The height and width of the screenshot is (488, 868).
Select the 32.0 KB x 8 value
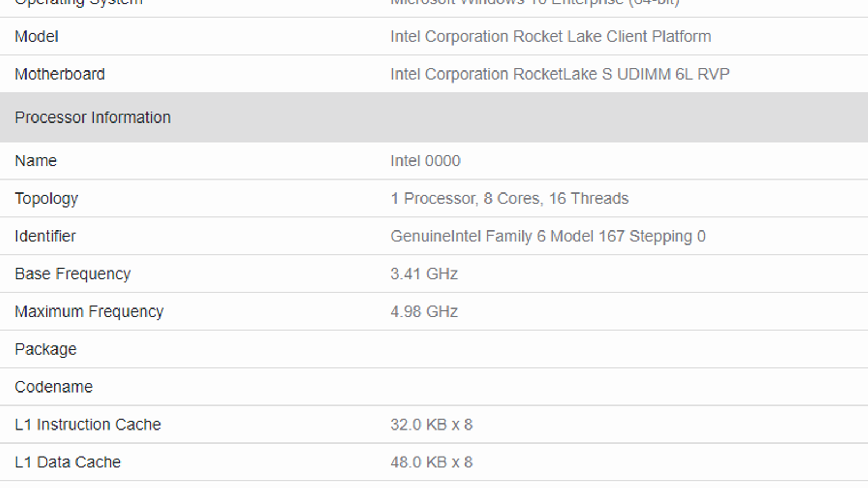tap(431, 424)
